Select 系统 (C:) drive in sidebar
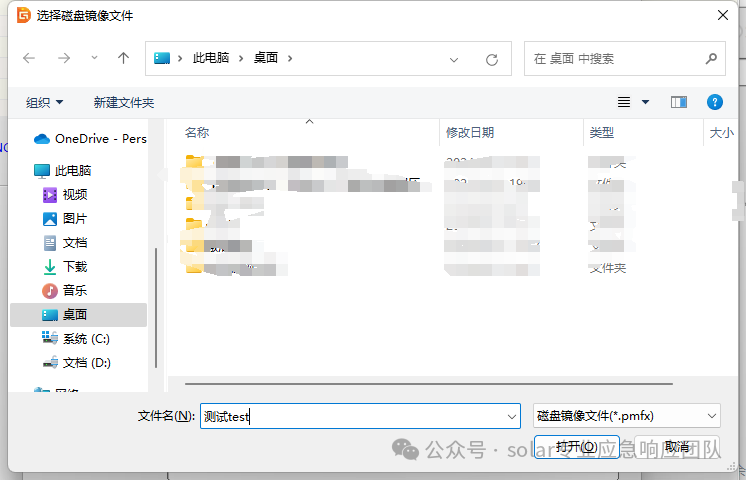The image size is (746, 480). (86, 339)
